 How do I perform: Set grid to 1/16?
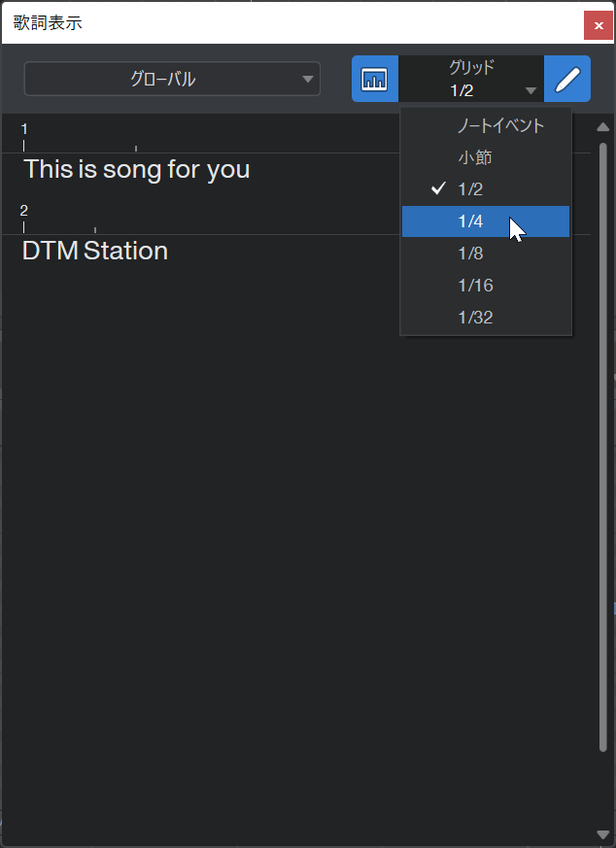coord(486,285)
